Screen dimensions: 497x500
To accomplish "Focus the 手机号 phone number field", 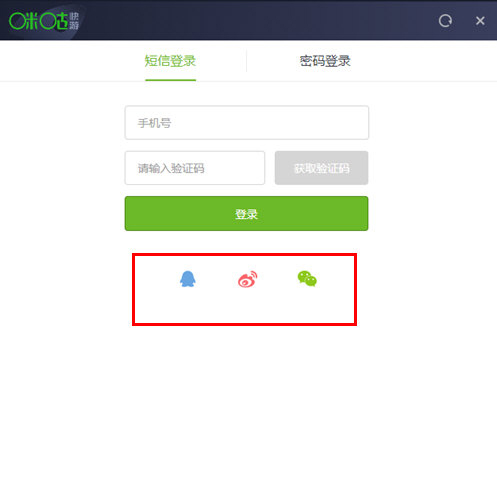I will 247,123.
